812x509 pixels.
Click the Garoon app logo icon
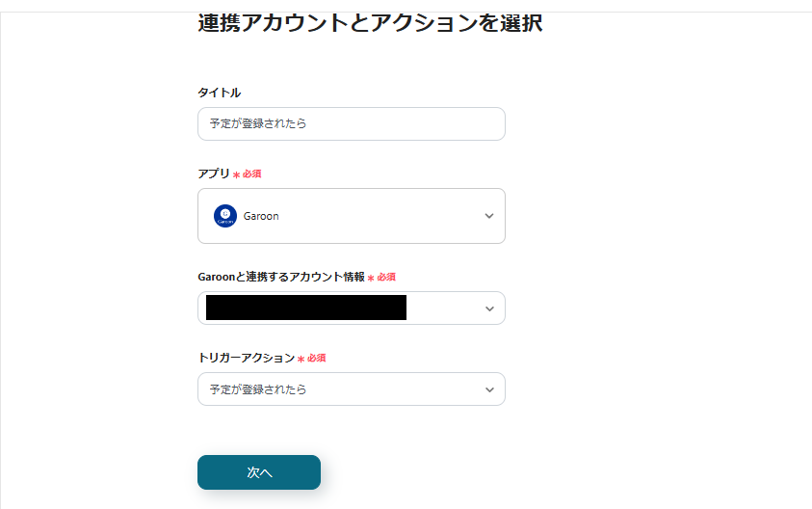click(x=224, y=216)
